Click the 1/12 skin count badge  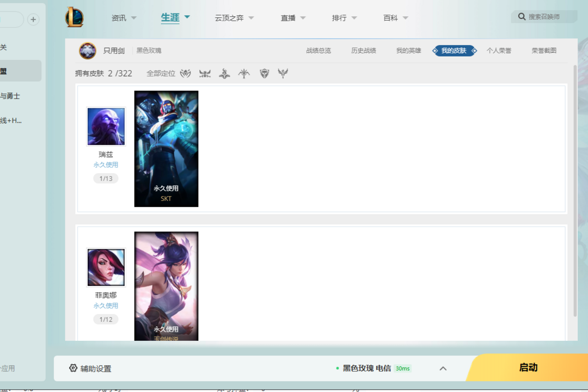click(106, 319)
